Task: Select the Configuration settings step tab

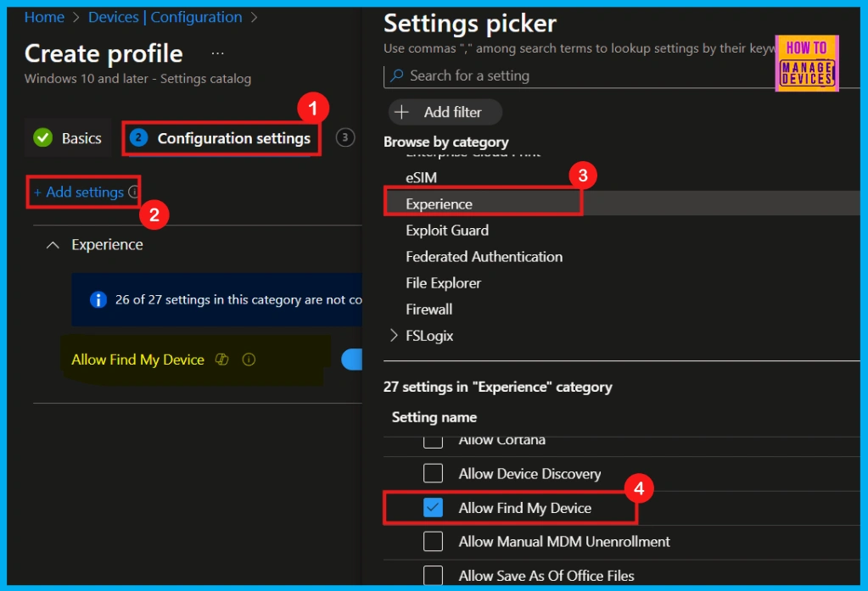Action: tap(221, 138)
